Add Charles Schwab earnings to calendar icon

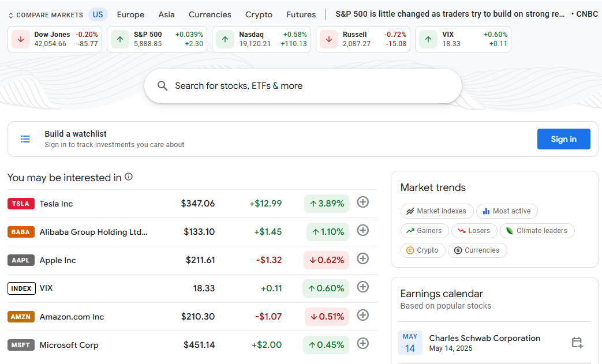point(577,343)
